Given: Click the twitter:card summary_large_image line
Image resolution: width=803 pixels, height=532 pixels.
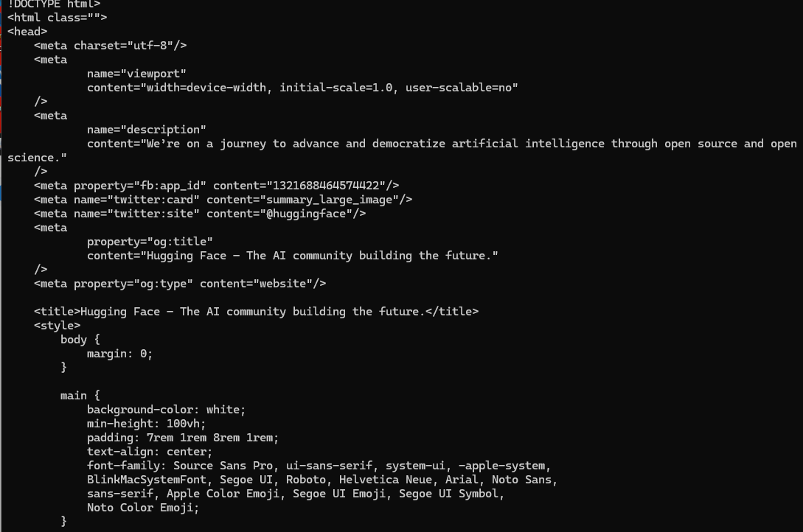Looking at the screenshot, I should (x=223, y=200).
